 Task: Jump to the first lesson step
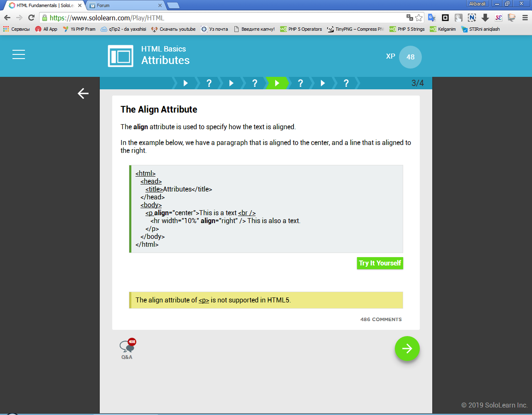185,83
